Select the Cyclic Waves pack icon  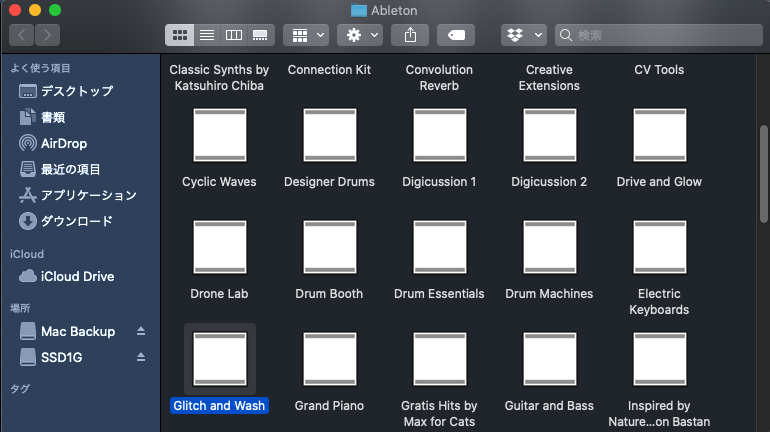pos(220,135)
